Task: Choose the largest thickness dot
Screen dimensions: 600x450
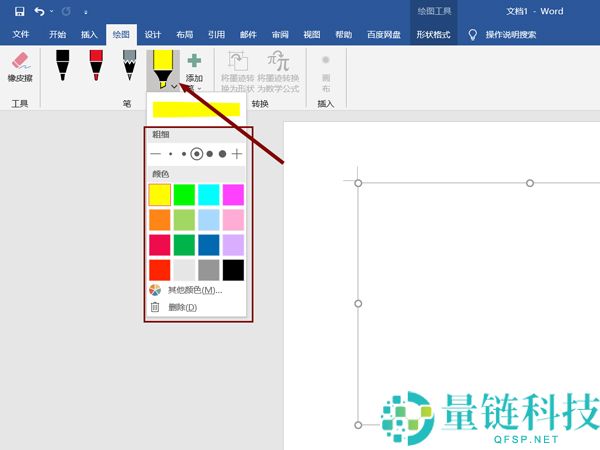Action: coord(222,154)
